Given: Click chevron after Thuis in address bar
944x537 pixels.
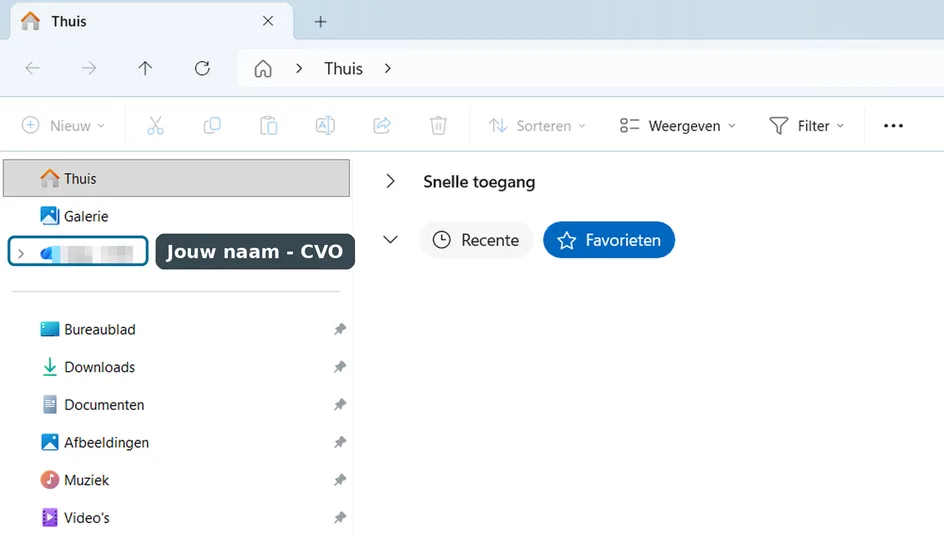Looking at the screenshot, I should pos(388,69).
